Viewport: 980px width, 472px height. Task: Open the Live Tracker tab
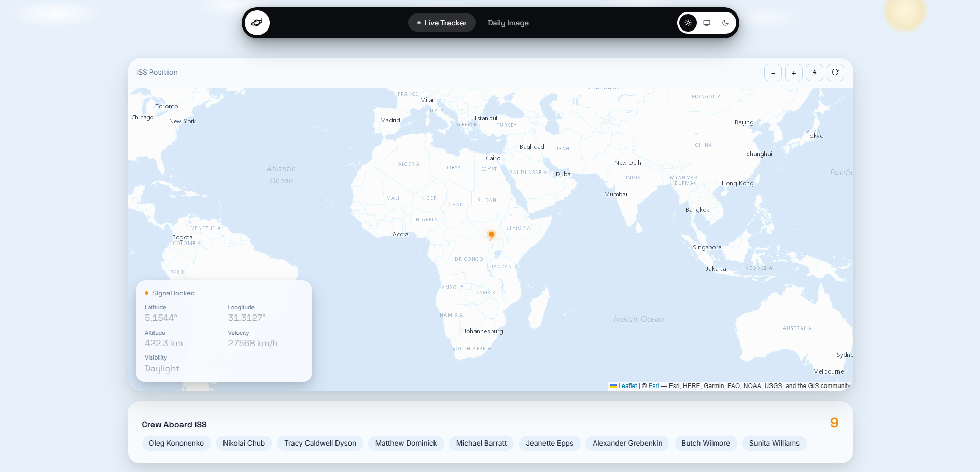coord(442,23)
